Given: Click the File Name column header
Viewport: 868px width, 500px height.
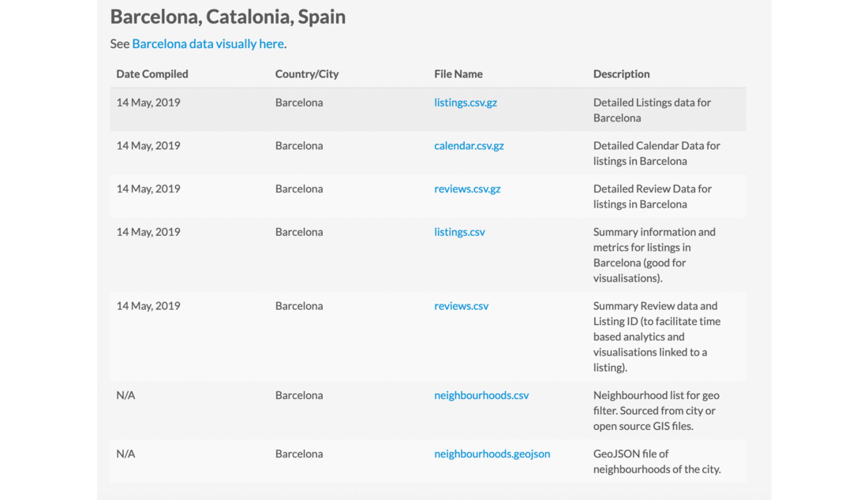Looking at the screenshot, I should 458,74.
